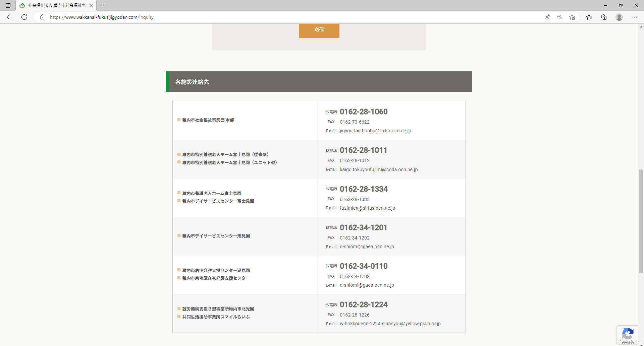Click FAX number 0162-28-1012
The image size is (644, 346).
coord(355,160)
